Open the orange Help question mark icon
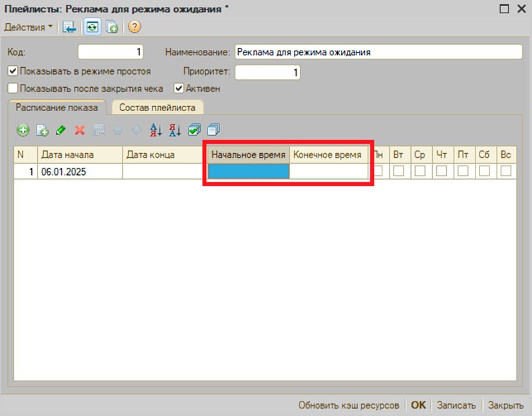 134,27
